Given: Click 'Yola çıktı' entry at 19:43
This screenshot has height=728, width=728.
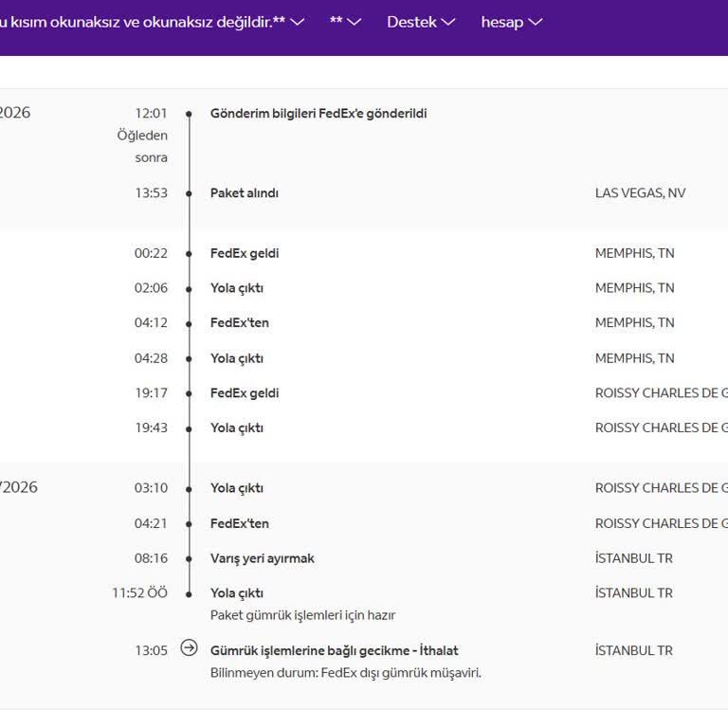Looking at the screenshot, I should coord(237,428).
